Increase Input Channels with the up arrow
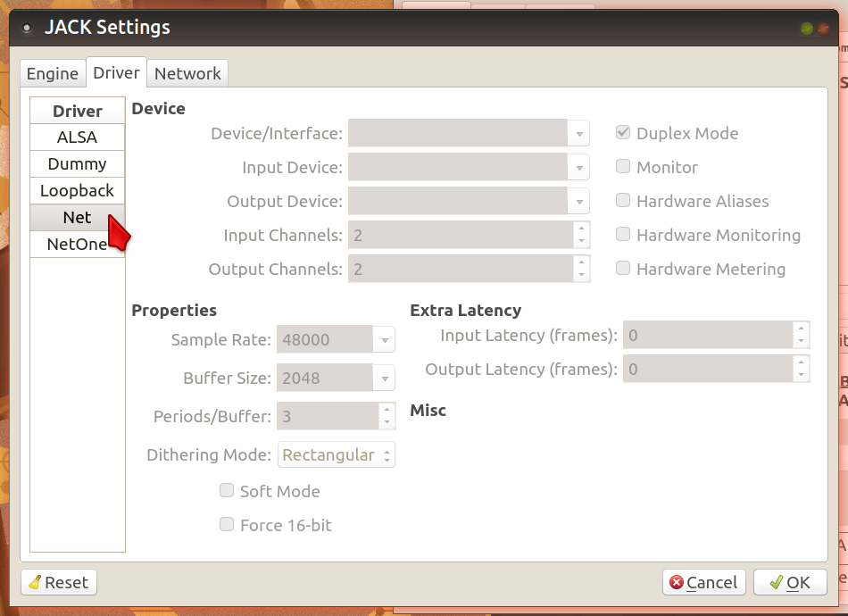 (x=581, y=229)
